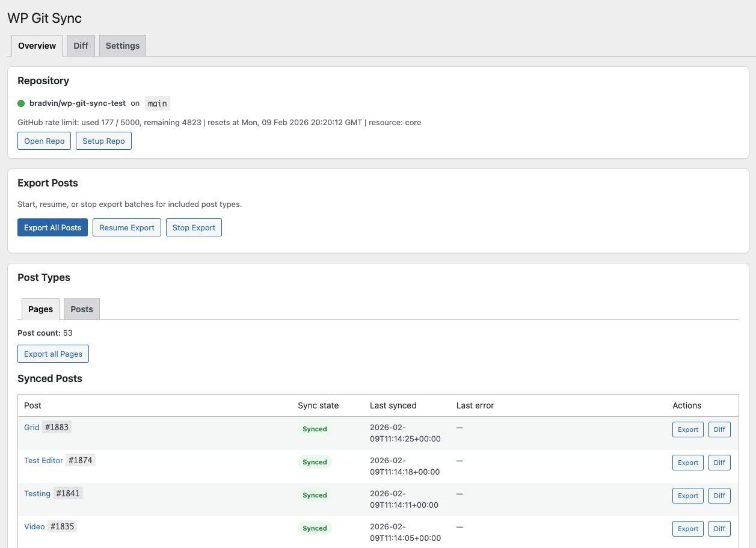
Task: Export the Video post row
Action: [x=688, y=529]
